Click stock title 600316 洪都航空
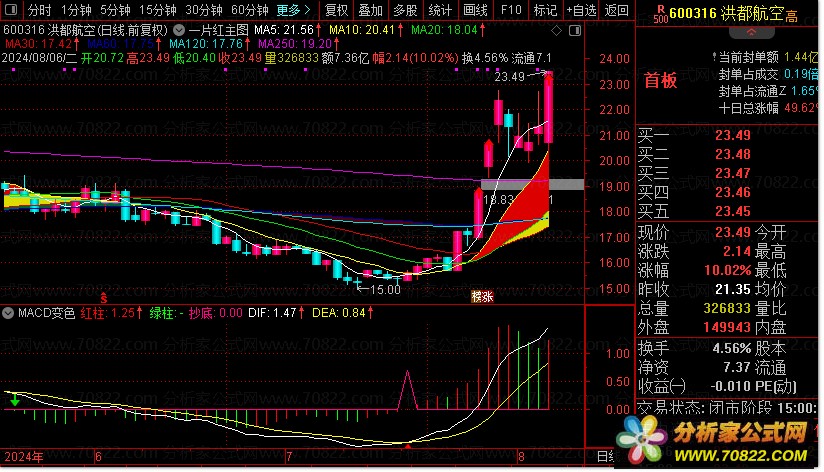The width and height of the screenshot is (824, 472). [x=727, y=14]
